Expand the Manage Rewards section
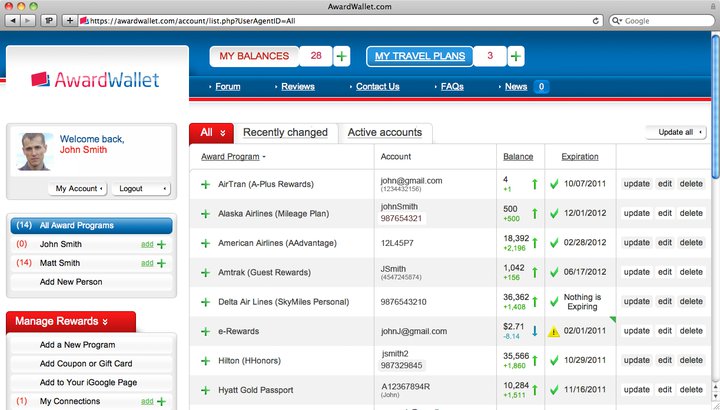Screen dimensions: 720x410 pyautogui.click(x=70, y=321)
